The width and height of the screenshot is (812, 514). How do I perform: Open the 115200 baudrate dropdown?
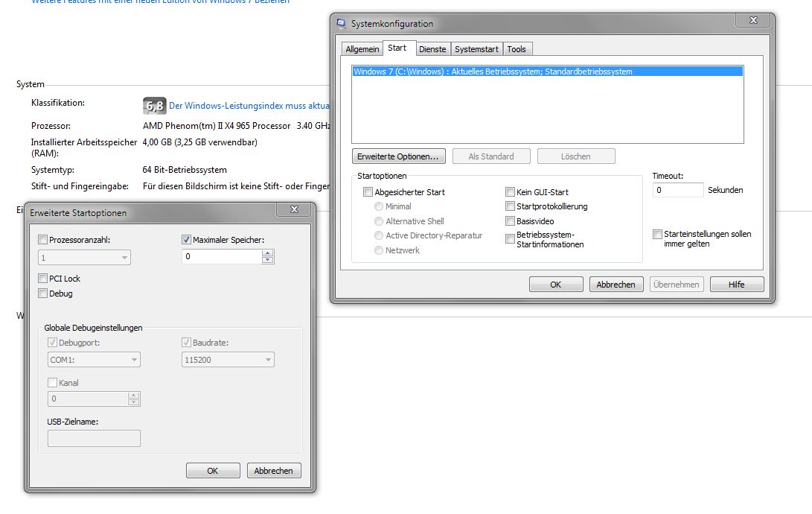(x=228, y=360)
